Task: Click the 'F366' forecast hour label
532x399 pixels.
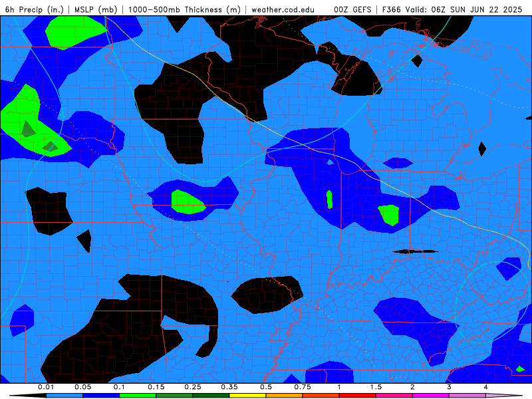Action: [392, 9]
